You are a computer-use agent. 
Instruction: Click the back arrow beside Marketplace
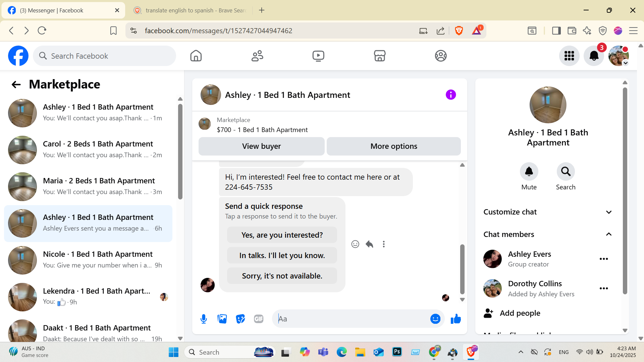tap(16, 84)
